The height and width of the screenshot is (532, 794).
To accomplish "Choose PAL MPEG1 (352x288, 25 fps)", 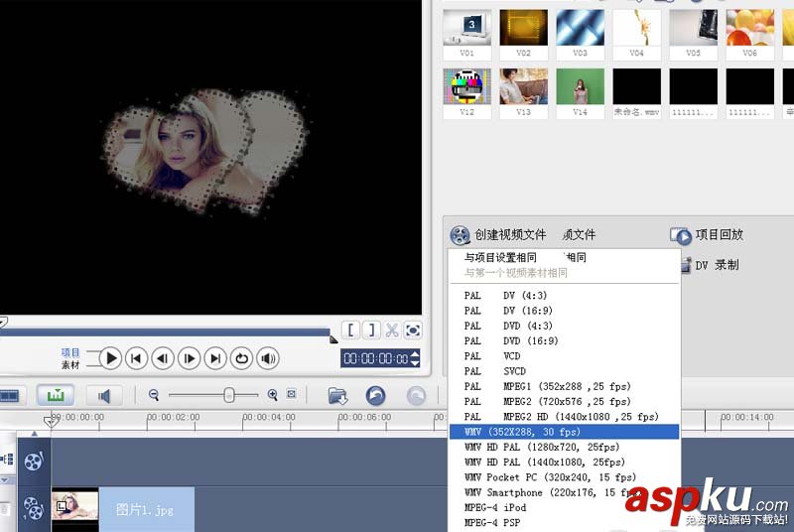I will tap(564, 386).
